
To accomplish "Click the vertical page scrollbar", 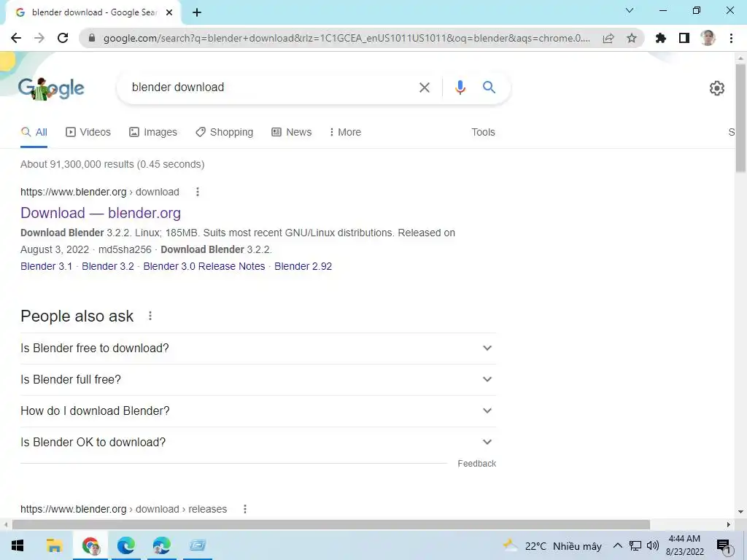I will [x=740, y=118].
